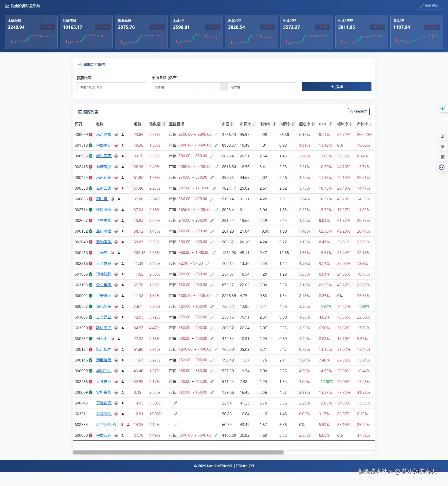The width and height of the screenshot is (448, 486).
Task: Click the edit pencil for 东方财富 target
Action: pyautogui.click(x=216, y=135)
